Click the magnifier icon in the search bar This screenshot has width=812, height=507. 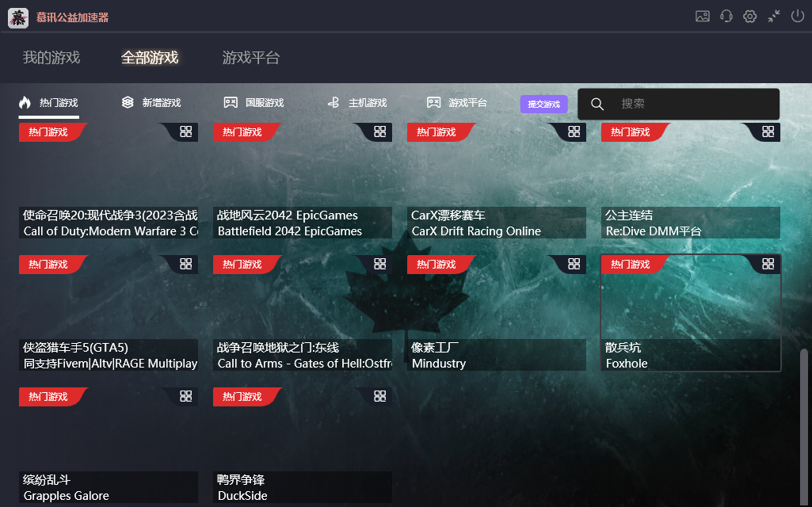[x=597, y=104]
